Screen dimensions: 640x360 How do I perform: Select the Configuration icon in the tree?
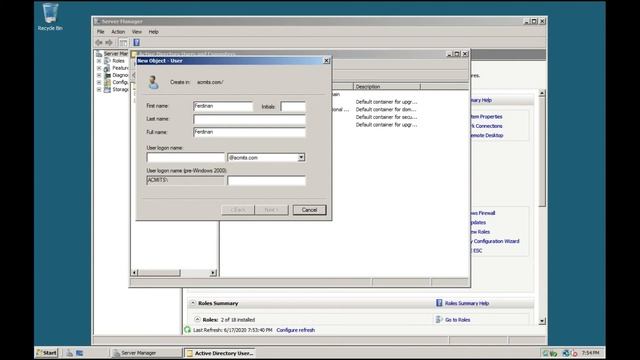pyautogui.click(x=107, y=82)
